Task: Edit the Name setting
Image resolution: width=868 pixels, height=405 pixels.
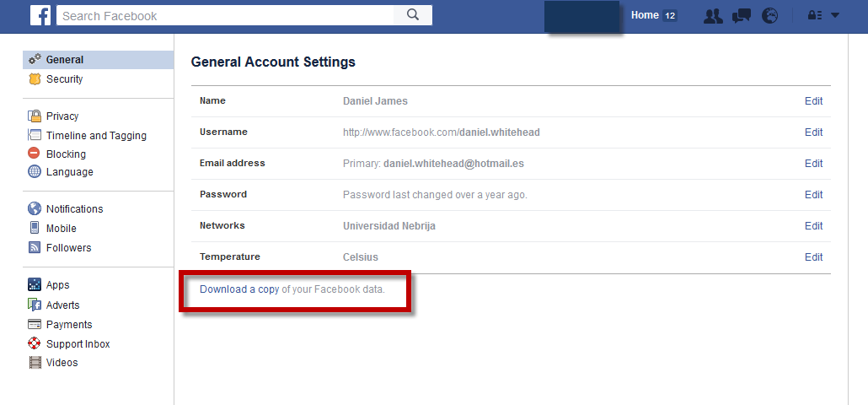Action: coord(813,101)
